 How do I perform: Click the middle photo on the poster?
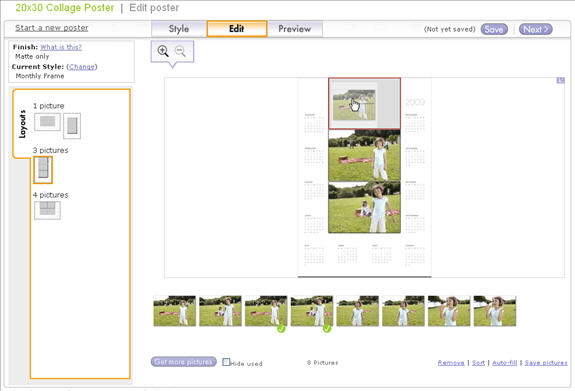365,156
